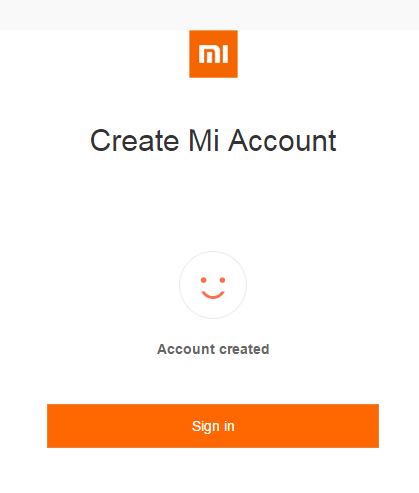Click the left end of the Sign in button
The width and height of the screenshot is (419, 493).
[57, 426]
